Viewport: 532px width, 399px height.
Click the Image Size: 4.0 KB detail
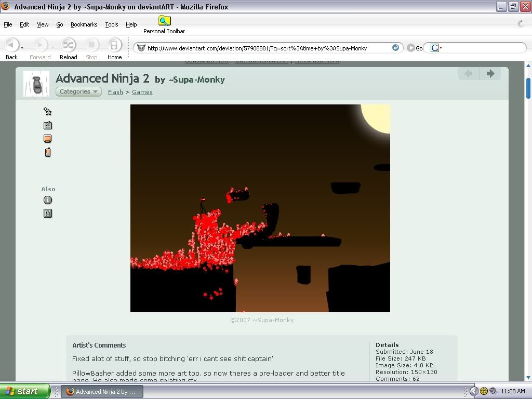tap(404, 365)
